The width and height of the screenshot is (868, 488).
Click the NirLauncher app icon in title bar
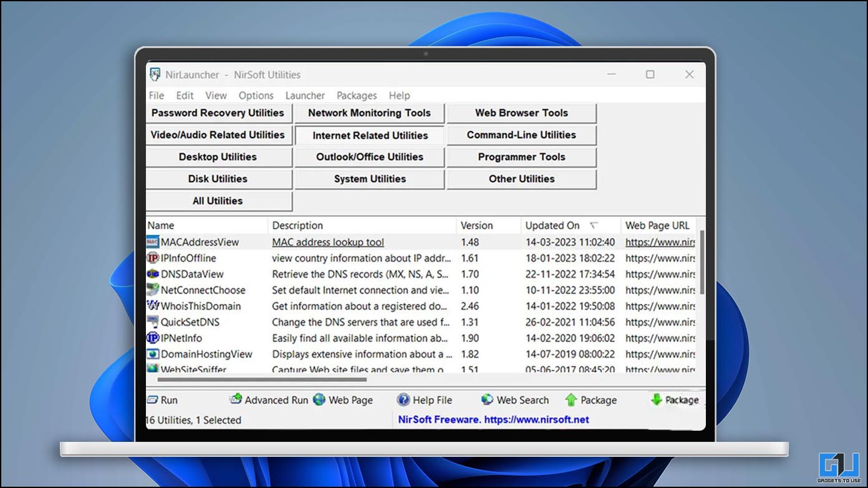click(155, 75)
